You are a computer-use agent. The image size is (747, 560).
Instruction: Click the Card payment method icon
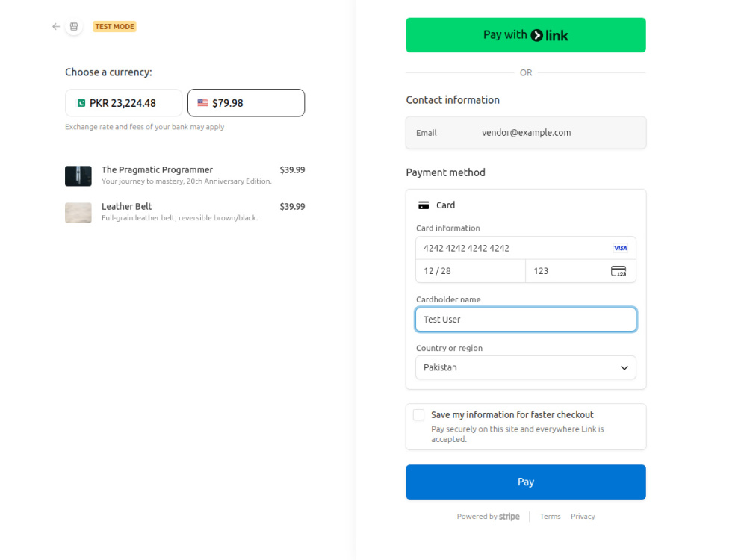[x=424, y=205]
